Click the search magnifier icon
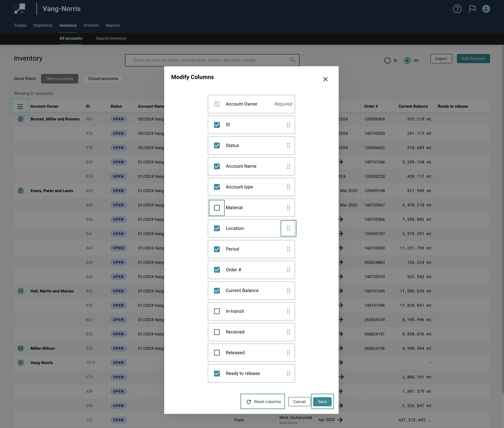The width and height of the screenshot is (504, 428). [x=293, y=60]
